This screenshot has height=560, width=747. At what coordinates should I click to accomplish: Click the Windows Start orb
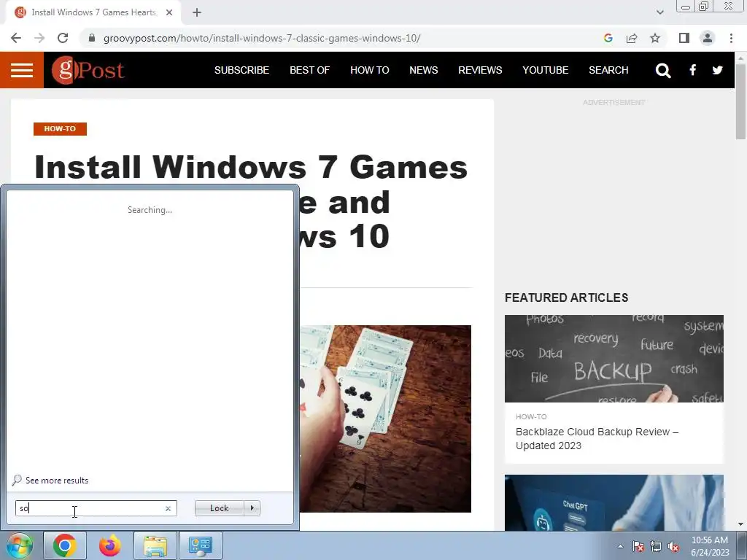(x=20, y=545)
